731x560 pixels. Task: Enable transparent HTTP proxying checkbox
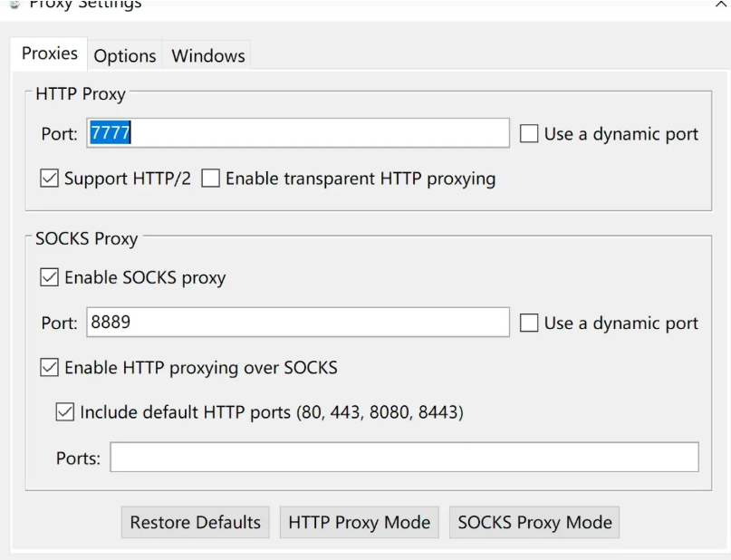[211, 179]
